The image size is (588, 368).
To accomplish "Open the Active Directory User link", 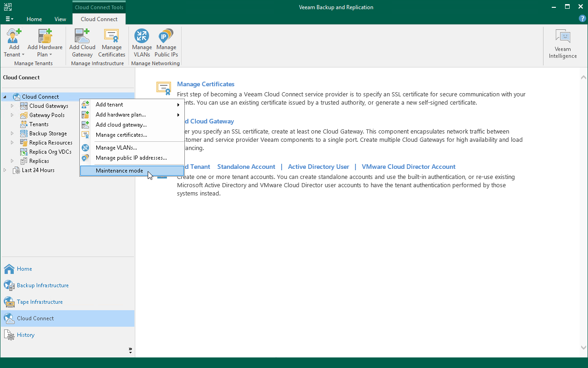I will click(x=319, y=167).
